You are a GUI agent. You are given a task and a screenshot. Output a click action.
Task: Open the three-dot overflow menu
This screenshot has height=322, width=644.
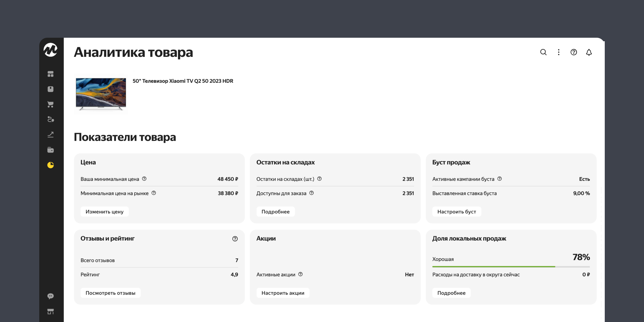coord(558,52)
